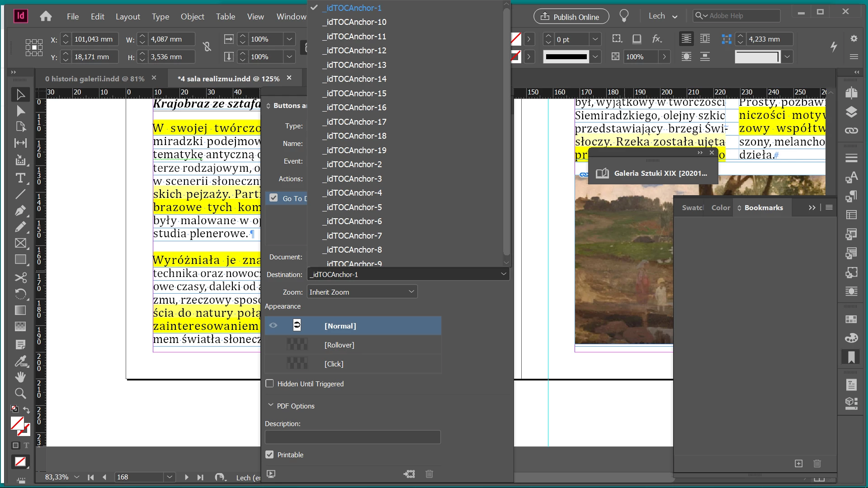Click the black stroke color swatch
Screen dimensions: 868x488
566,57
